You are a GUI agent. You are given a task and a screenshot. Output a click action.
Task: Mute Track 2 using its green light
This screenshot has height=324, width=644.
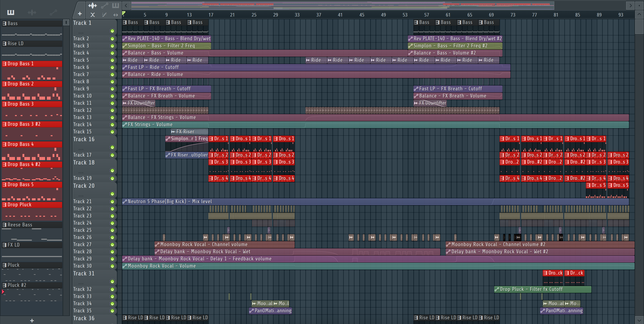click(x=112, y=39)
